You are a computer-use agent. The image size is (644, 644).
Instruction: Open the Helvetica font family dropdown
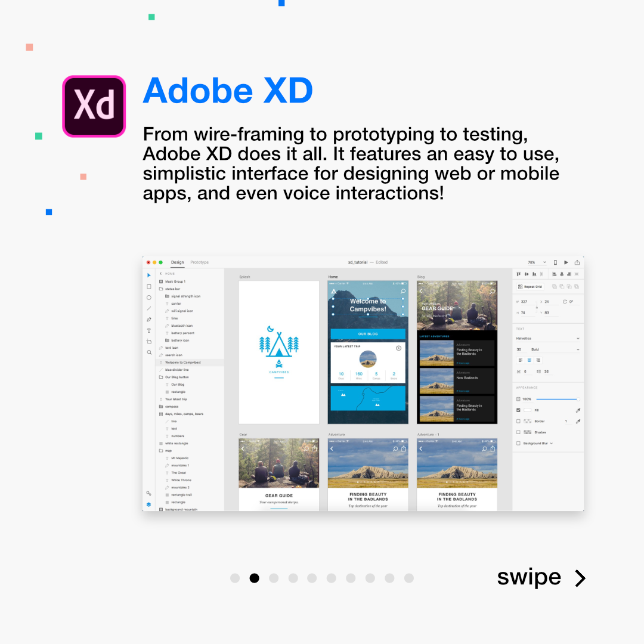(547, 338)
